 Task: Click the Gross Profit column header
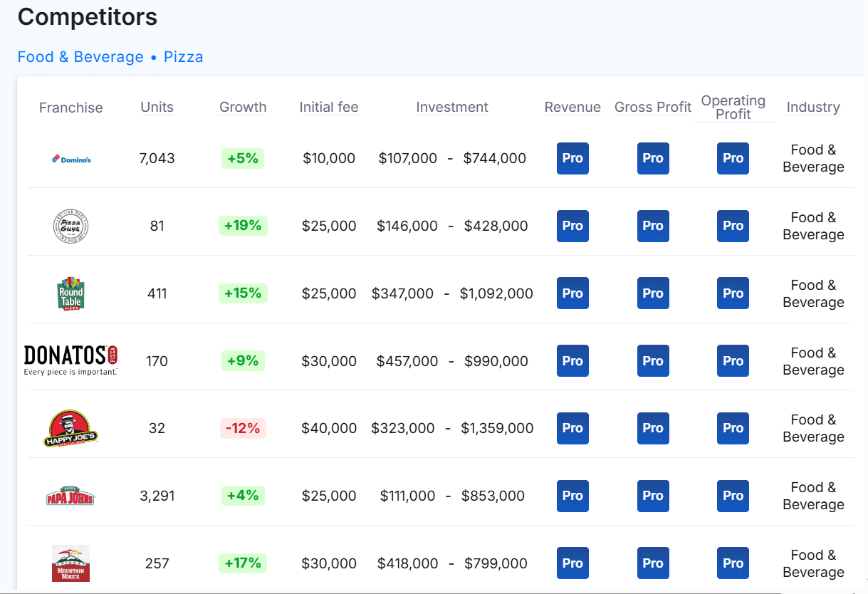(x=653, y=107)
